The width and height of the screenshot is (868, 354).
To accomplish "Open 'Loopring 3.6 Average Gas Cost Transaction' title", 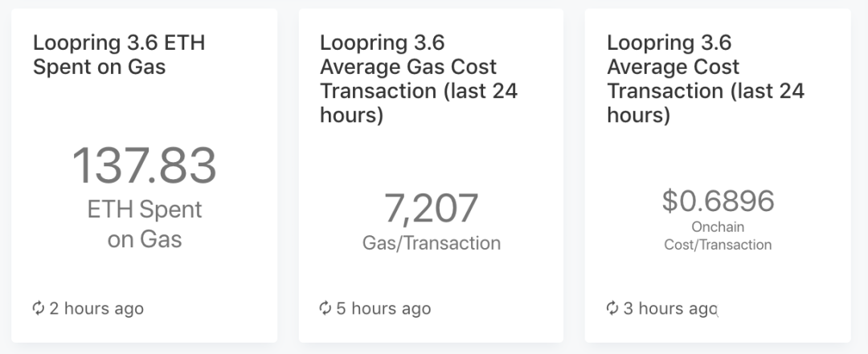I will point(419,79).
